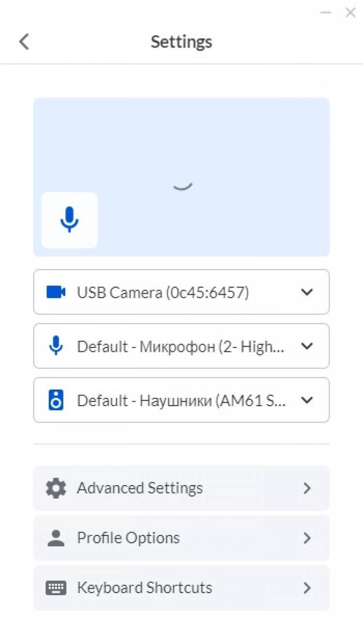The width and height of the screenshot is (363, 644).
Task: Toggle the microphone mute button in preview
Action: pos(69,220)
